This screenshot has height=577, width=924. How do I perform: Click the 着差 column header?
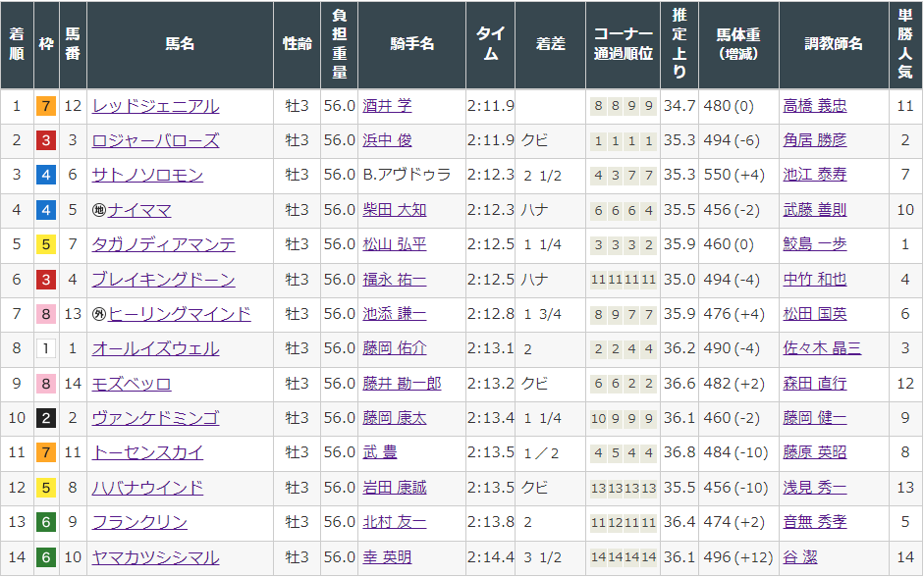coord(551,44)
